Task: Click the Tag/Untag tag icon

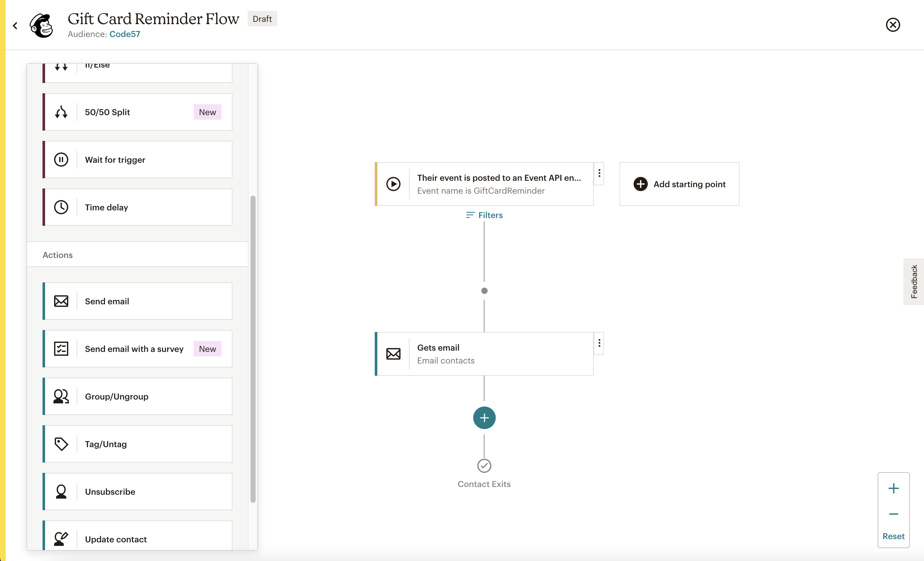Action: (x=61, y=444)
